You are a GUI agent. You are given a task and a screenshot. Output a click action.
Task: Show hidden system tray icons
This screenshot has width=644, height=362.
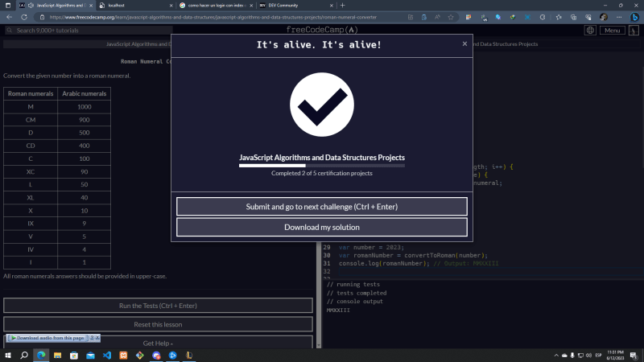[556, 356]
